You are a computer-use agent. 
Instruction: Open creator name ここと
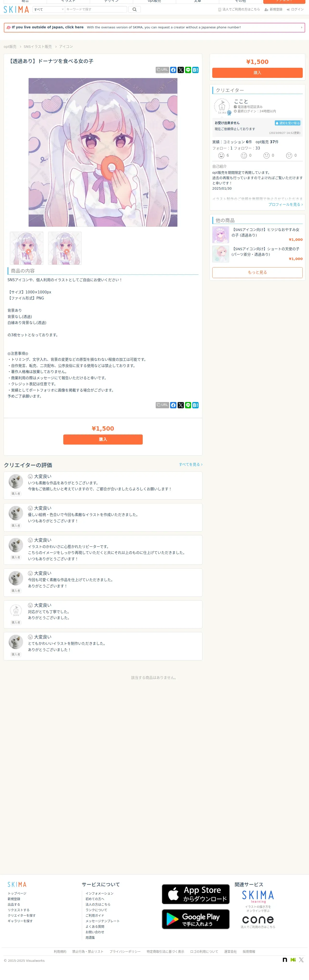coord(241,102)
